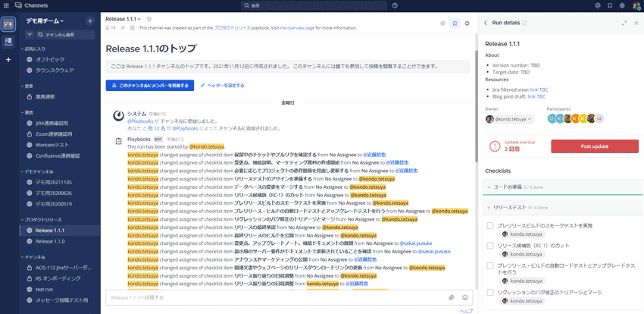Click the red Post update button
This screenshot has height=314, width=644.
(x=595, y=146)
